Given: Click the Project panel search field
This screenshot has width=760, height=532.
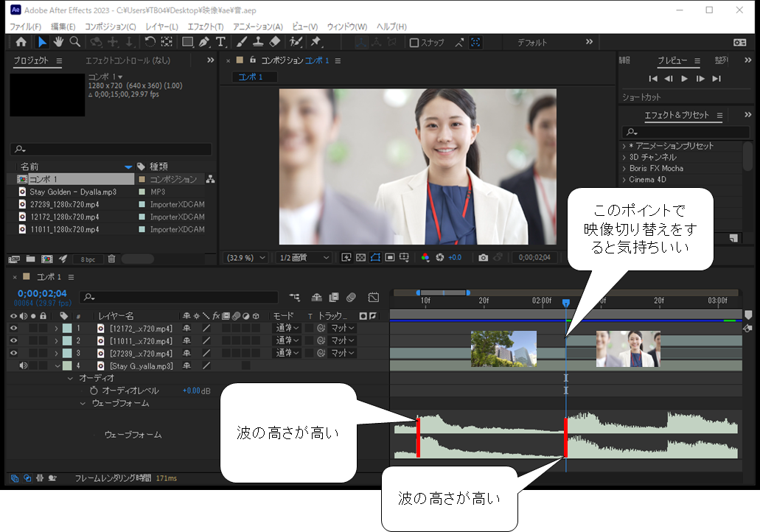Looking at the screenshot, I should point(111,149).
